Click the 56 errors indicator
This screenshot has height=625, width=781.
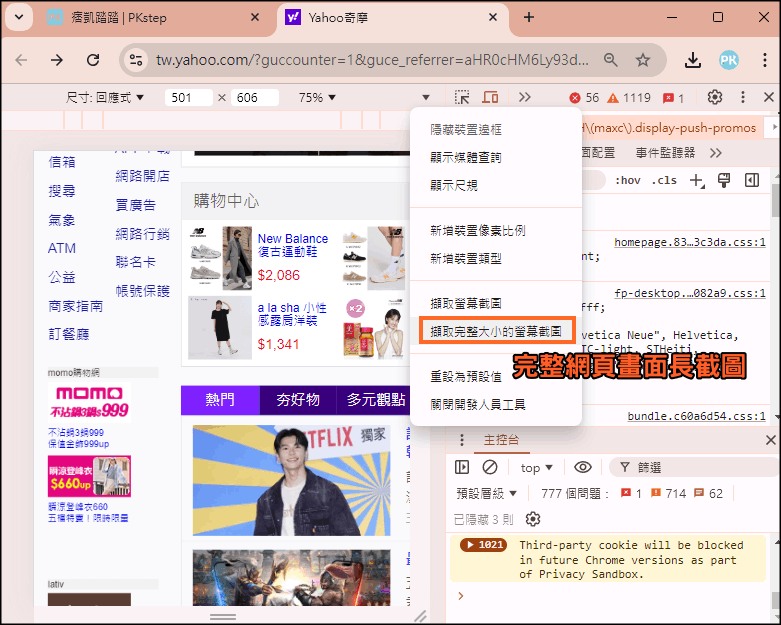coord(584,98)
